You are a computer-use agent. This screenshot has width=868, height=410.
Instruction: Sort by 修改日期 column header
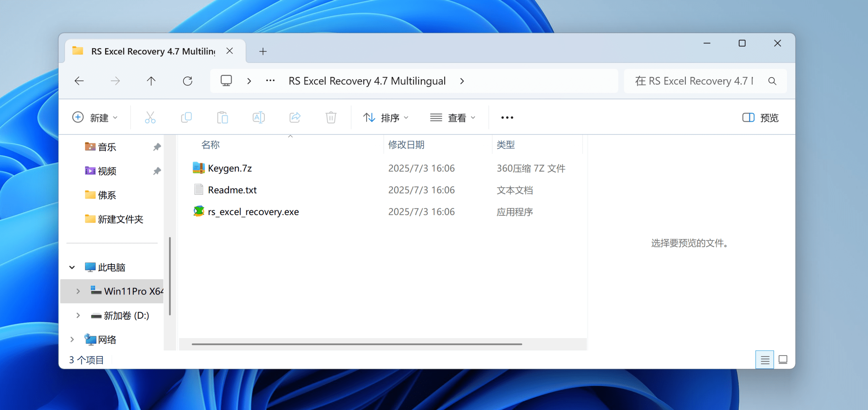tap(406, 145)
